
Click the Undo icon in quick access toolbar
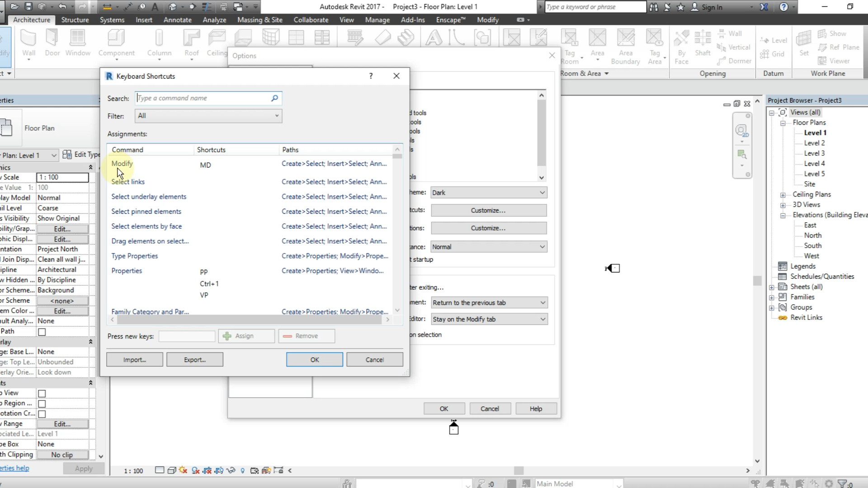tap(62, 7)
